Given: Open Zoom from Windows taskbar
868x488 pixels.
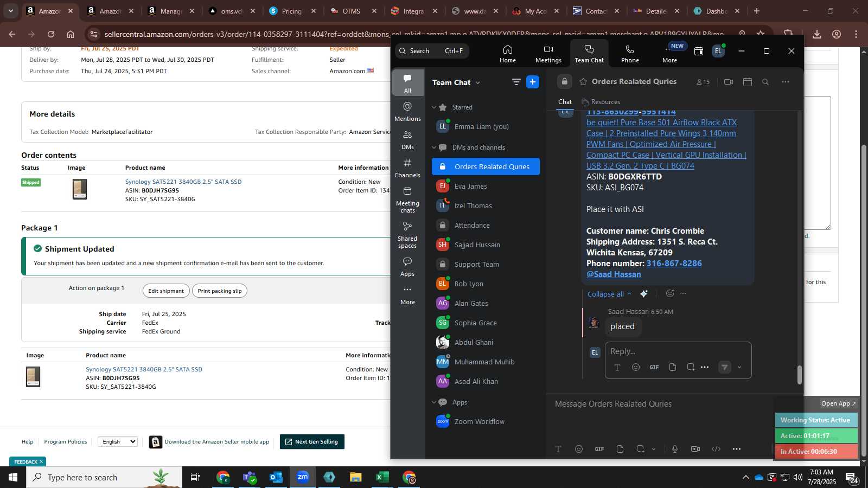Looking at the screenshot, I should tap(302, 477).
